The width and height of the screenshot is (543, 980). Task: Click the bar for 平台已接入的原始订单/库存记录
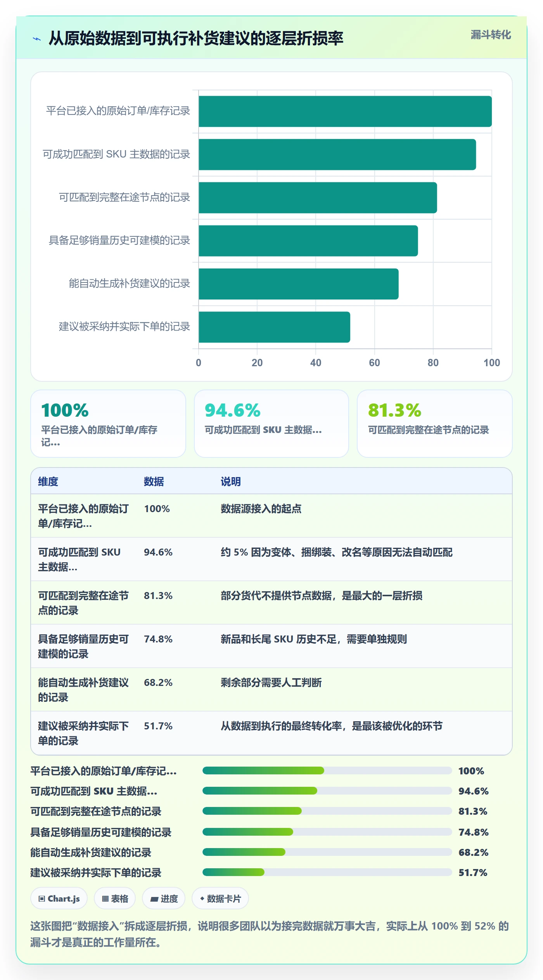click(345, 111)
